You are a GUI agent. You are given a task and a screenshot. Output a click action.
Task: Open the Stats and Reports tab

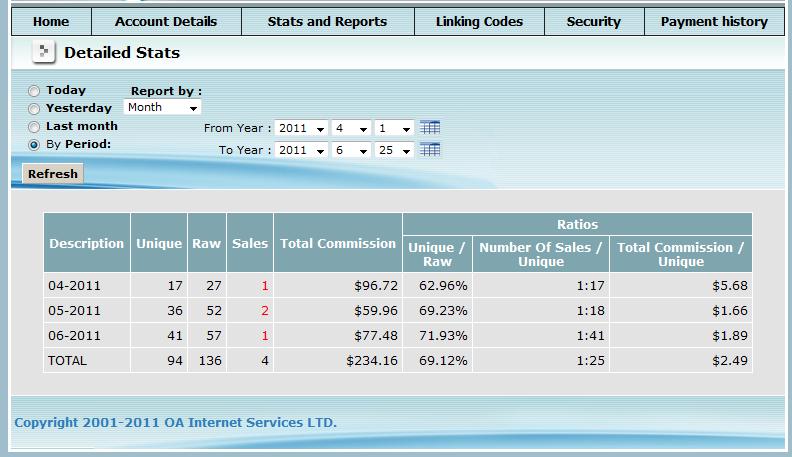(x=327, y=22)
